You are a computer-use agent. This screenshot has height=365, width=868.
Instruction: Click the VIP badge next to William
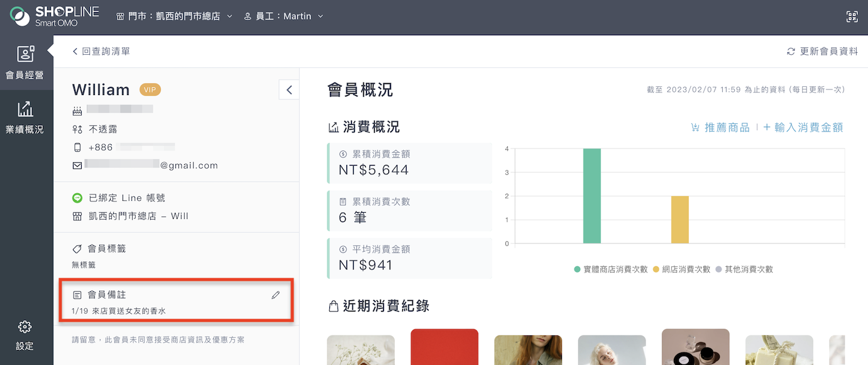tap(150, 90)
